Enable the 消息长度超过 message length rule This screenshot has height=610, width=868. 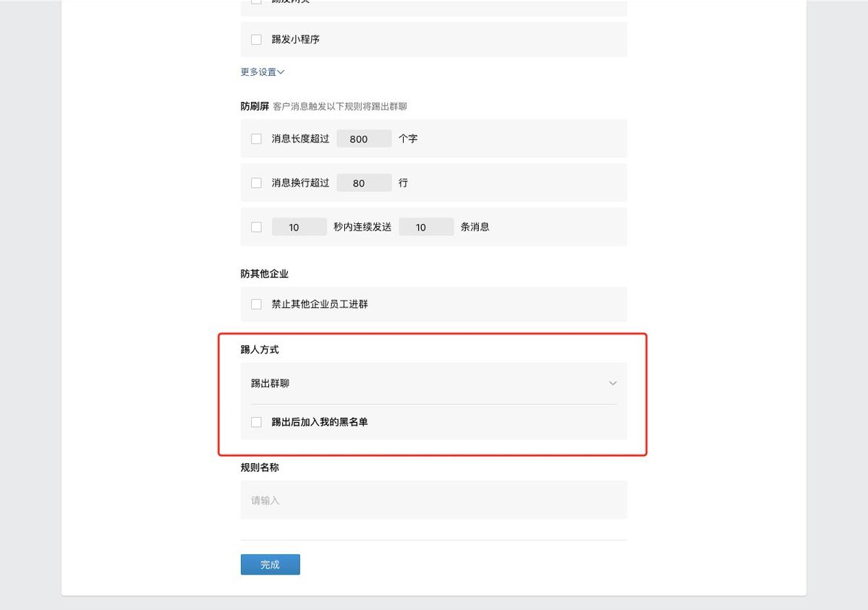click(256, 138)
